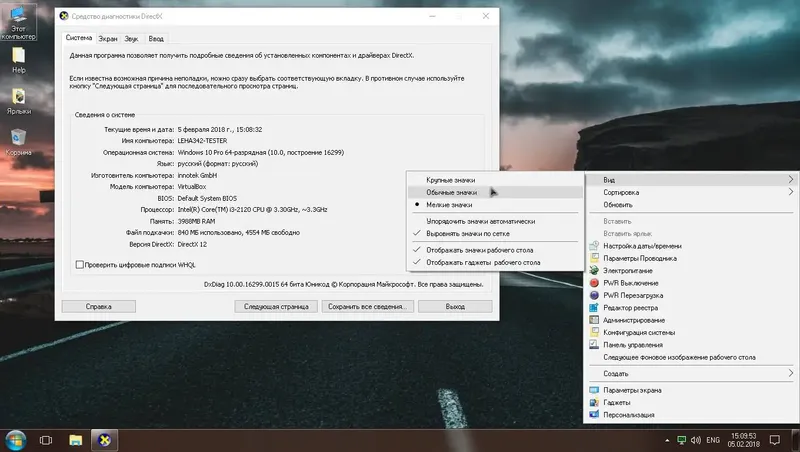The width and height of the screenshot is (800, 452).
Task: Click the Настройка даты/времени menu icon
Action: (594, 245)
